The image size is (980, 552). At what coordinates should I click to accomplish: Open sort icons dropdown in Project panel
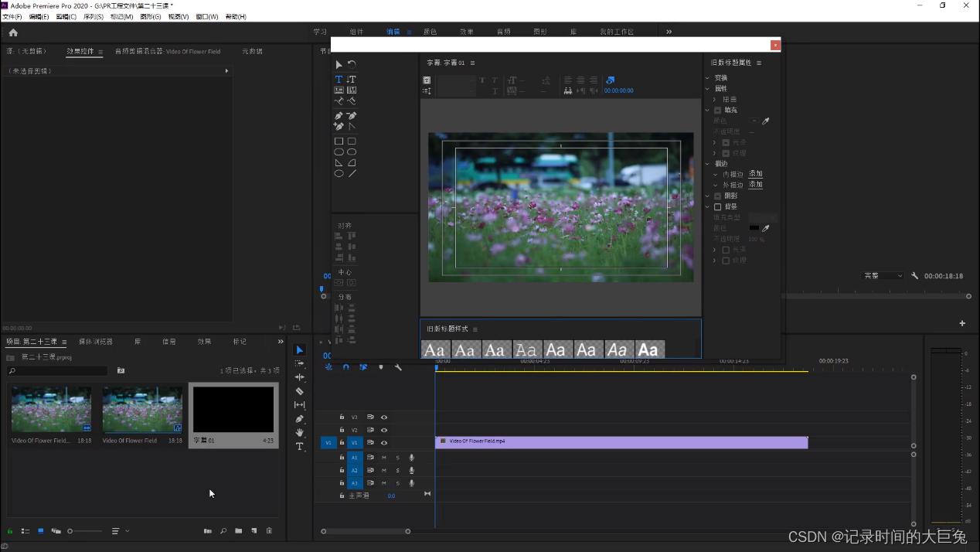(x=120, y=531)
